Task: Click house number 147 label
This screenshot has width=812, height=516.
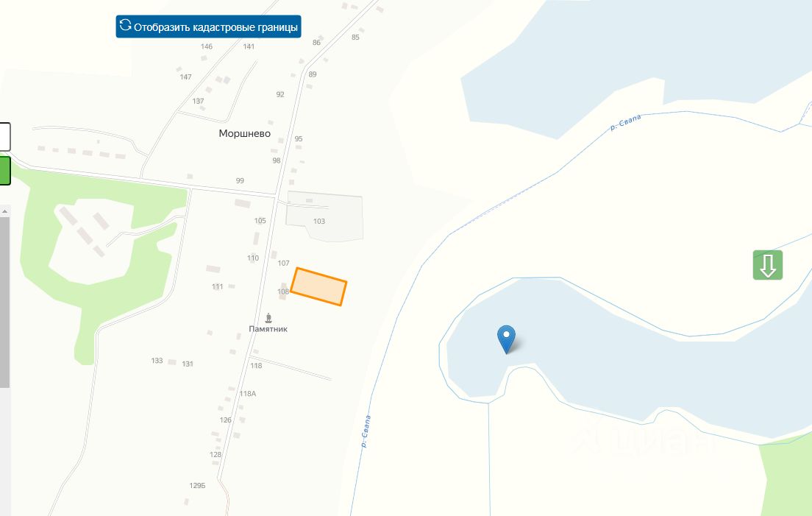Action: pos(185,77)
